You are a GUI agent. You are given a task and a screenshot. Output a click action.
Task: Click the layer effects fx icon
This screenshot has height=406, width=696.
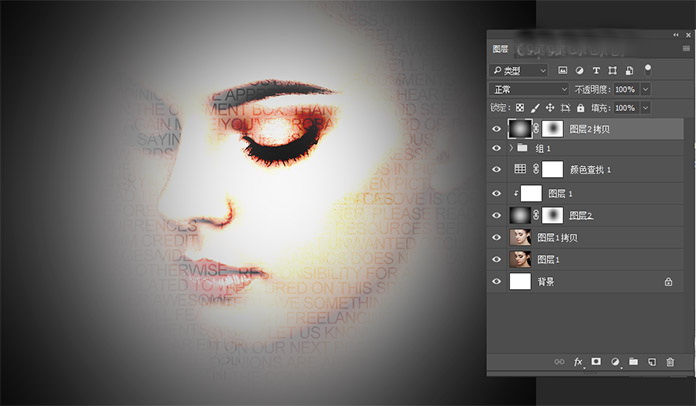(578, 362)
